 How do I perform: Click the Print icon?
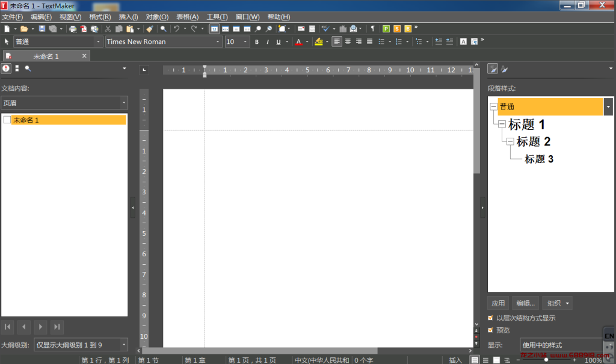point(73,29)
